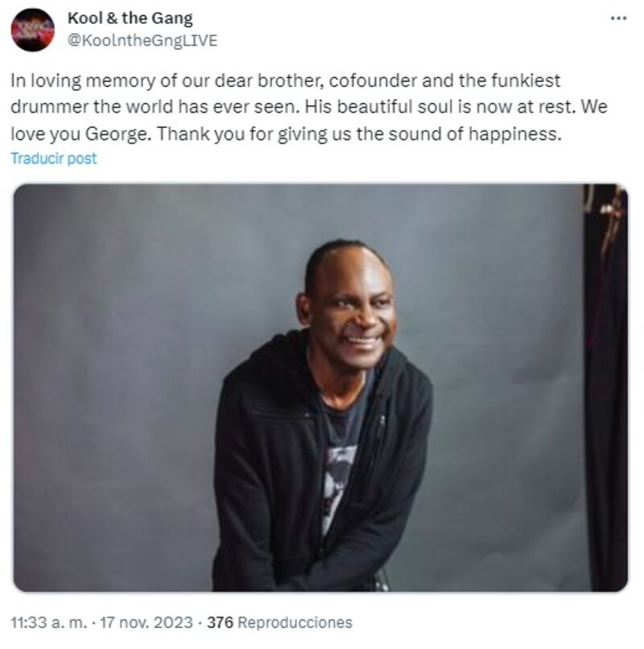Image resolution: width=644 pixels, height=649 pixels.
Task: Click the name 'George' in the tweet text
Action: 118,134
